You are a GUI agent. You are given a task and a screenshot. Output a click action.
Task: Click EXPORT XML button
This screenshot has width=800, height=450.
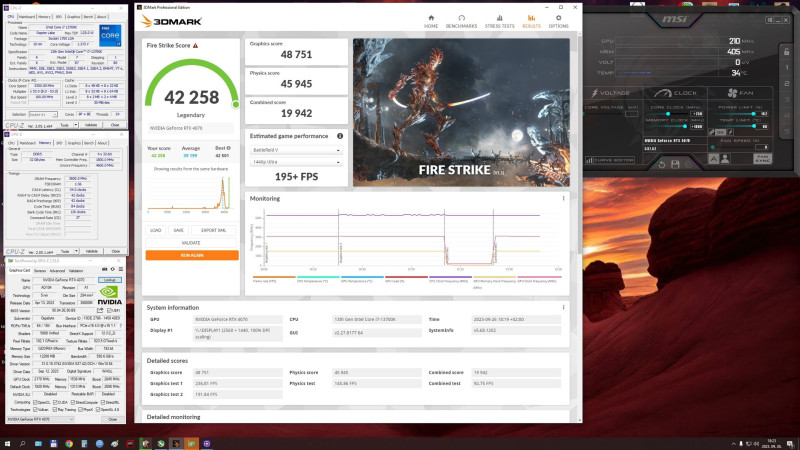click(213, 230)
